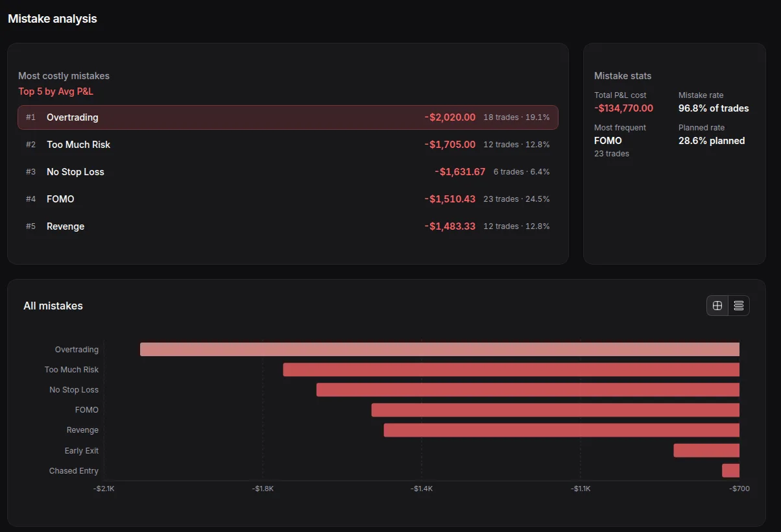Click the FOMO bar in the chart
The width and height of the screenshot is (781, 532).
coord(555,410)
